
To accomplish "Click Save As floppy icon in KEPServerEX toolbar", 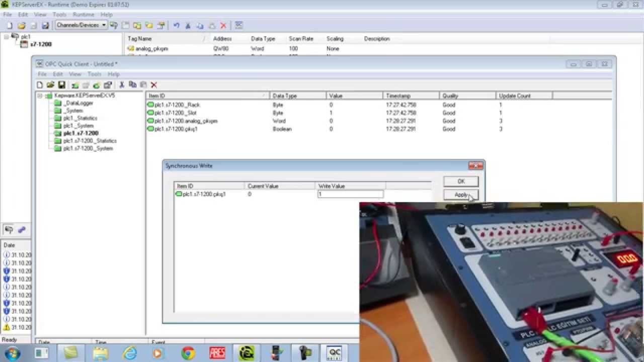I will point(45,25).
